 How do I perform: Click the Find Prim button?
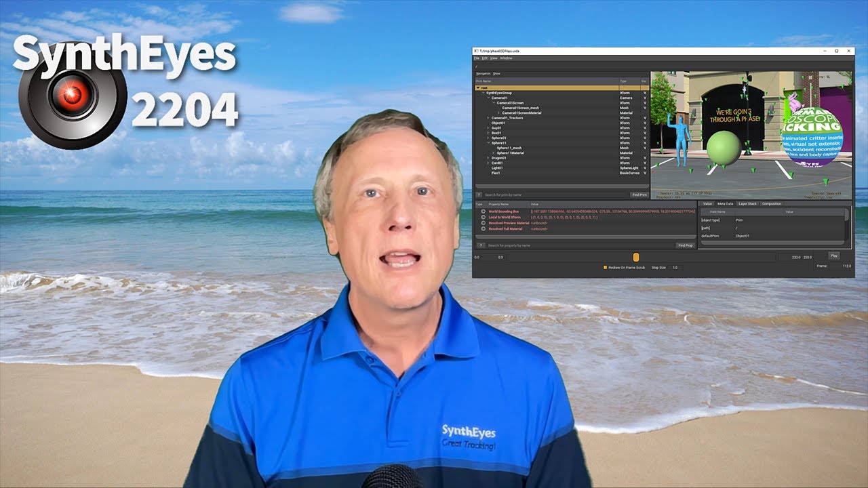[x=639, y=195]
